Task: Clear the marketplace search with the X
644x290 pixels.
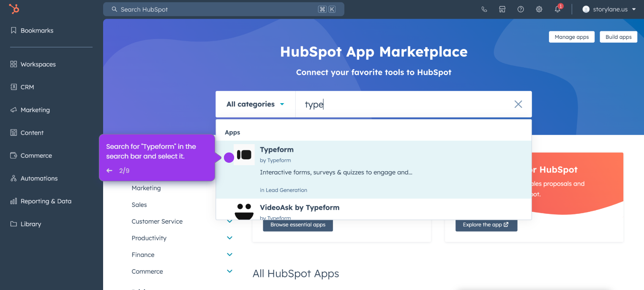Action: coord(518,104)
